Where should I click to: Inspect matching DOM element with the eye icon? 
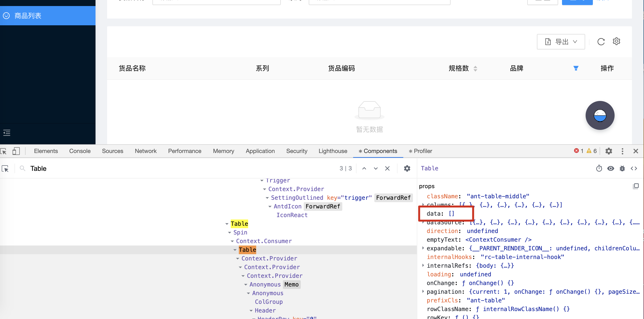pyautogui.click(x=611, y=168)
